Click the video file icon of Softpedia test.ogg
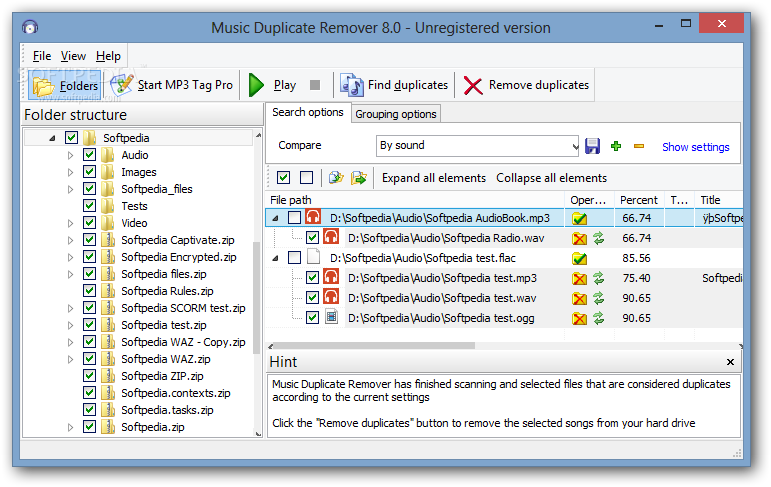The width and height of the screenshot is (771, 487). click(x=332, y=317)
